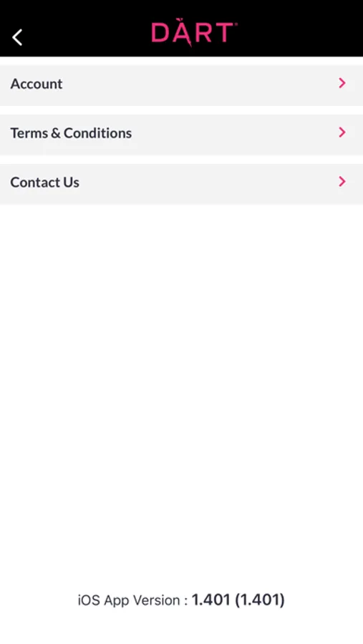Go back using the header arrow

click(x=17, y=37)
